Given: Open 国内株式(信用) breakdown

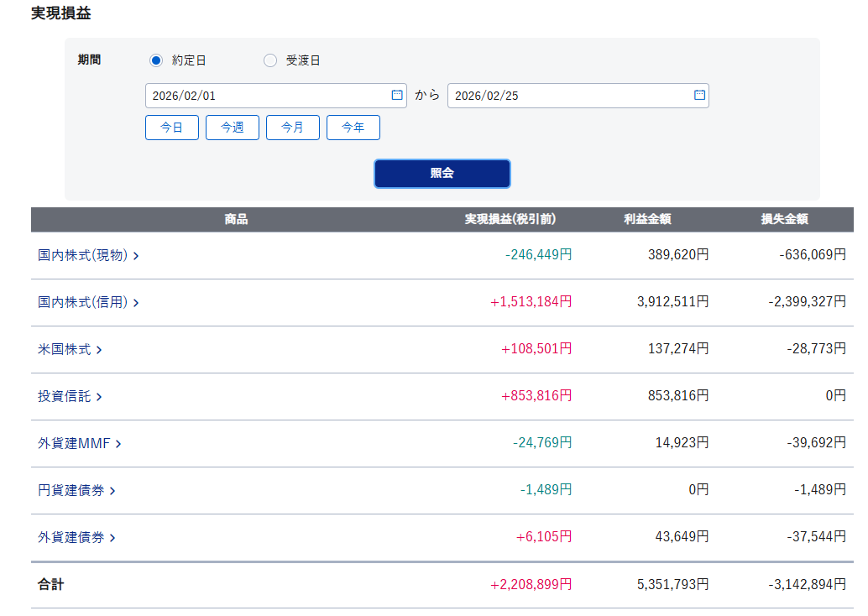Looking at the screenshot, I should [87, 302].
